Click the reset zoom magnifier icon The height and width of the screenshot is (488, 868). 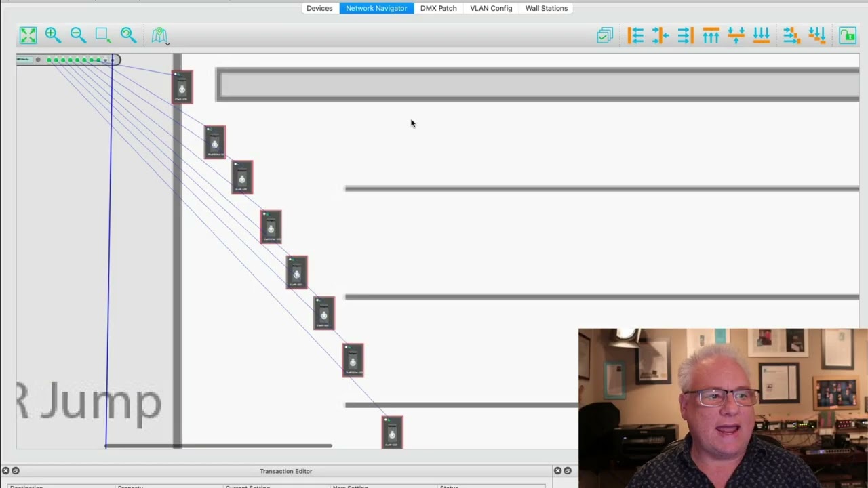click(x=128, y=35)
